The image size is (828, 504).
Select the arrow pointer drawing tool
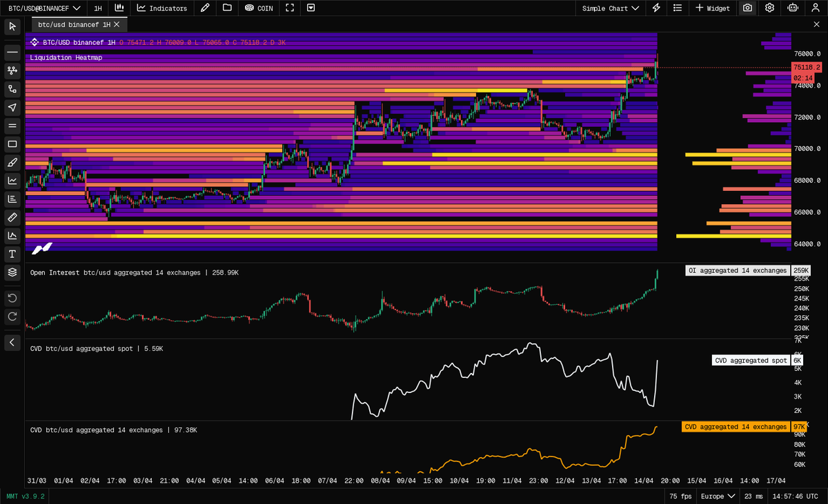coord(12,108)
